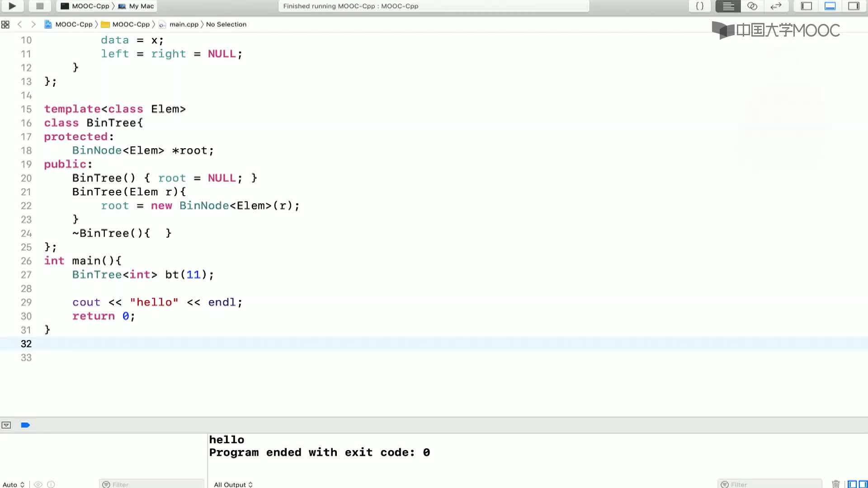Click 'template<class Elem>' on line 15
This screenshot has height=488, width=868.
click(x=115, y=109)
